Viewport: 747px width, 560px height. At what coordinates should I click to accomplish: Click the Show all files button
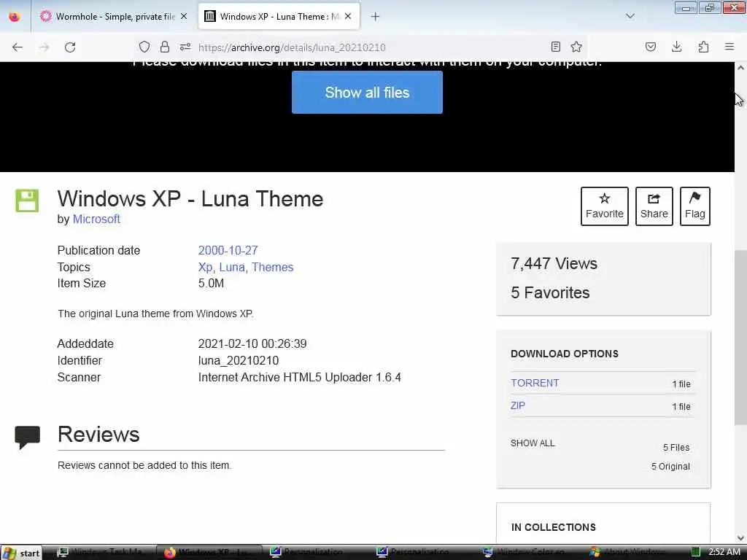coord(367,93)
